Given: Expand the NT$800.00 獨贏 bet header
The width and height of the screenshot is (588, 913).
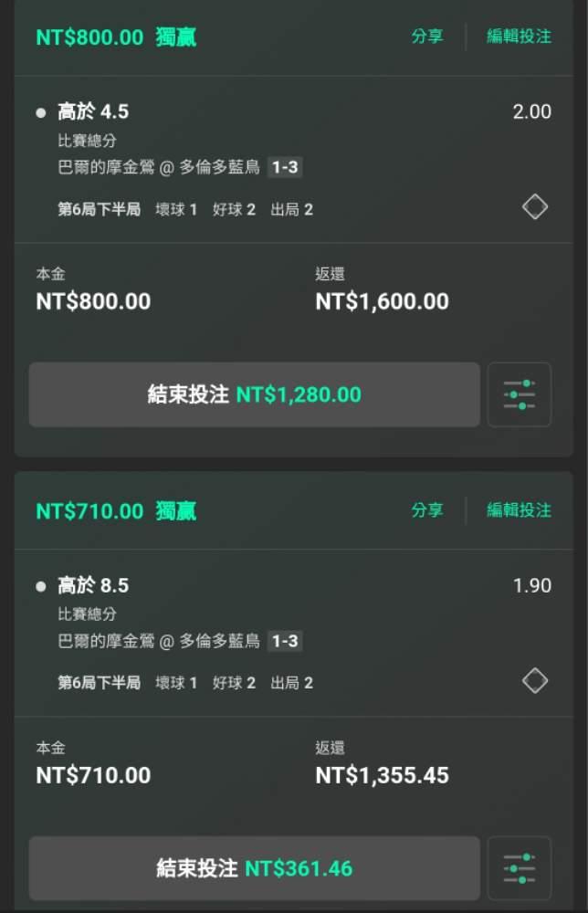Looking at the screenshot, I should point(116,37).
